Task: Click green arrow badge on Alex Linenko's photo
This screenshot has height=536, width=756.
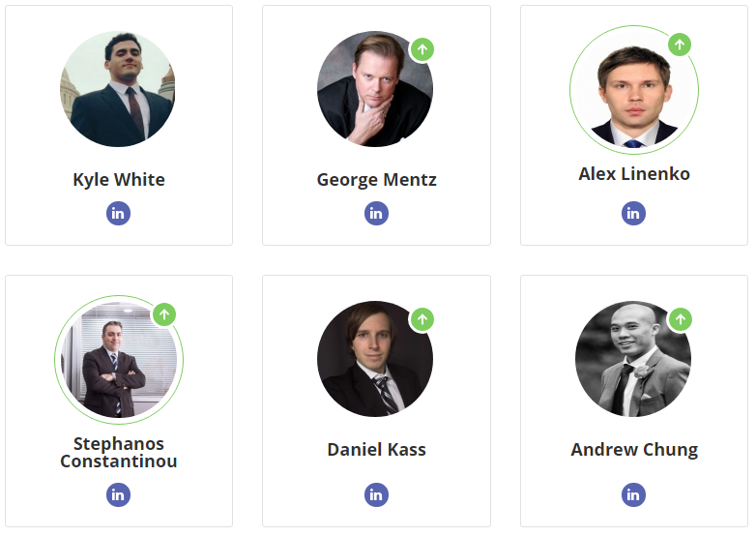Action: [680, 45]
